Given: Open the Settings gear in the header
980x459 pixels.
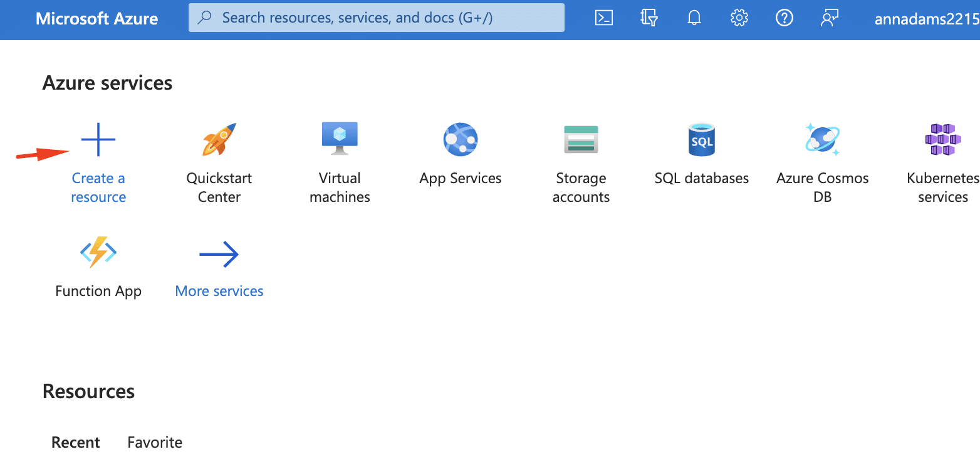Looking at the screenshot, I should (739, 18).
